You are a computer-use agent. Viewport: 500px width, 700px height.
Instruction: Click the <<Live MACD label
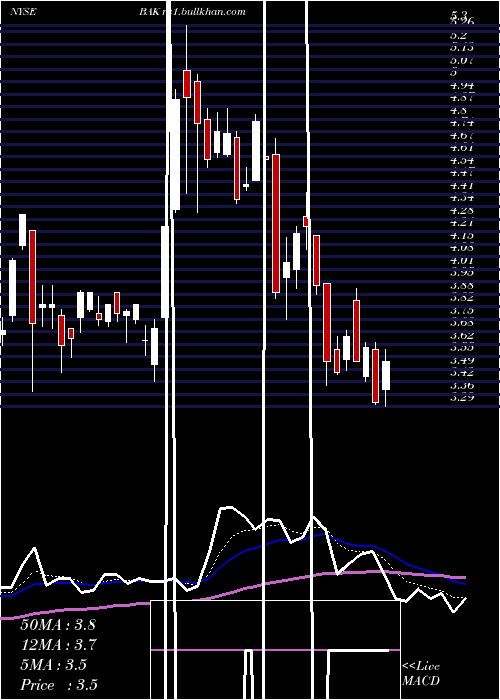(421, 673)
